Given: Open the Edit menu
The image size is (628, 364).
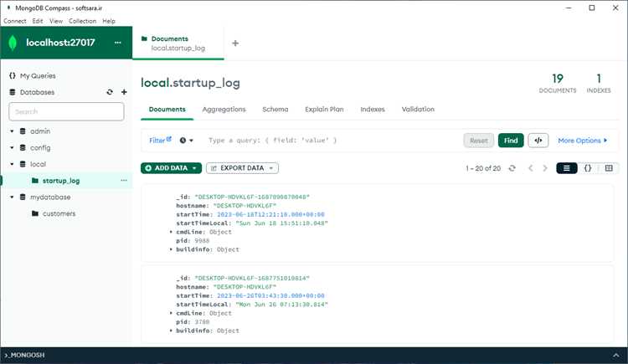Looking at the screenshot, I should click(x=38, y=21).
